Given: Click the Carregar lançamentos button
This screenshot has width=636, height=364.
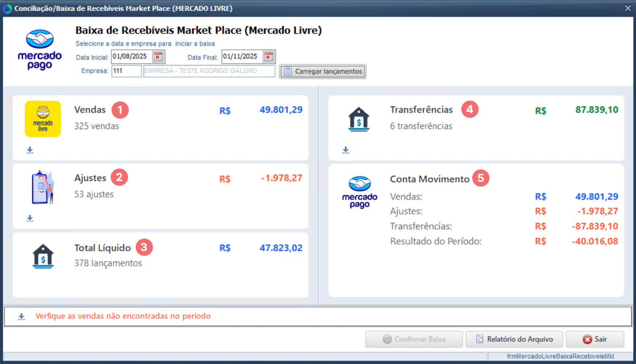Looking at the screenshot, I should pyautogui.click(x=323, y=72).
